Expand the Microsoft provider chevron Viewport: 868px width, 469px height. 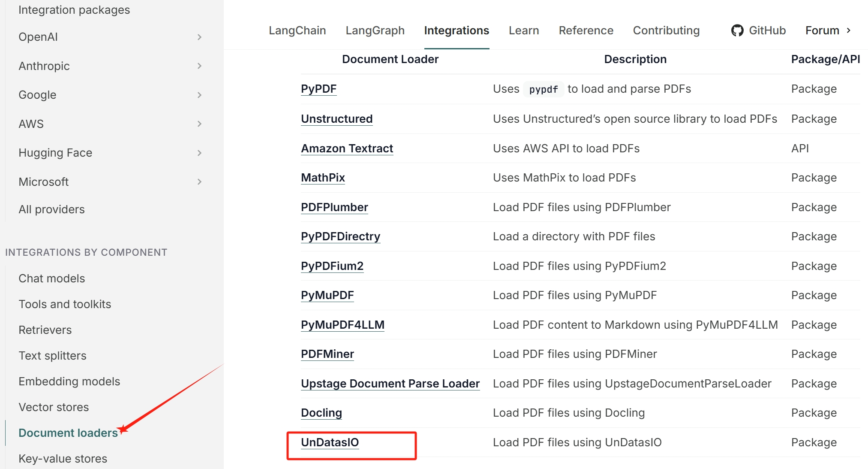pos(199,182)
